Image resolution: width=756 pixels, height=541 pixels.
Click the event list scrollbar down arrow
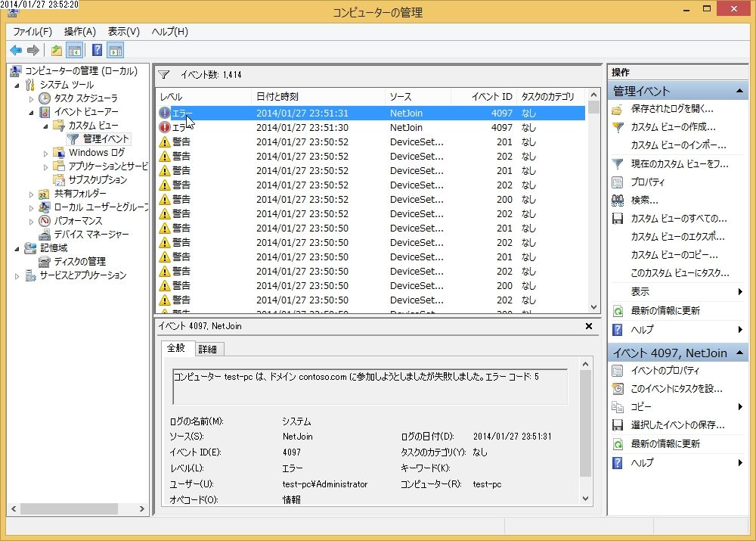(593, 307)
